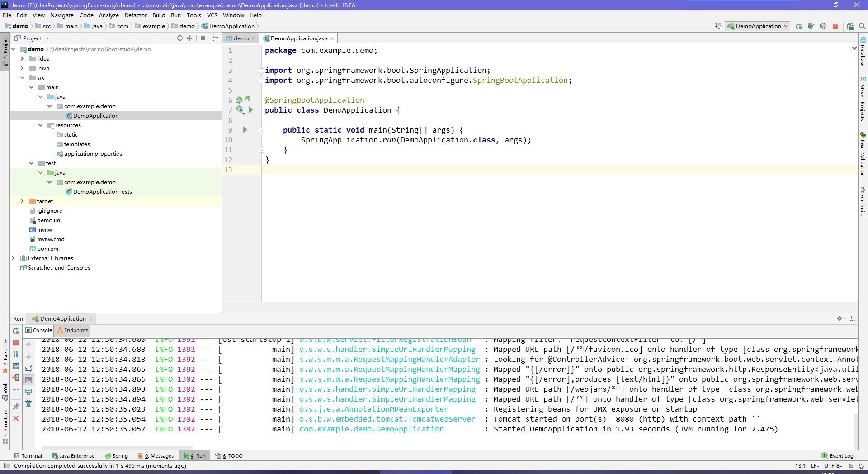Open Project panel gear settings

[203, 38]
